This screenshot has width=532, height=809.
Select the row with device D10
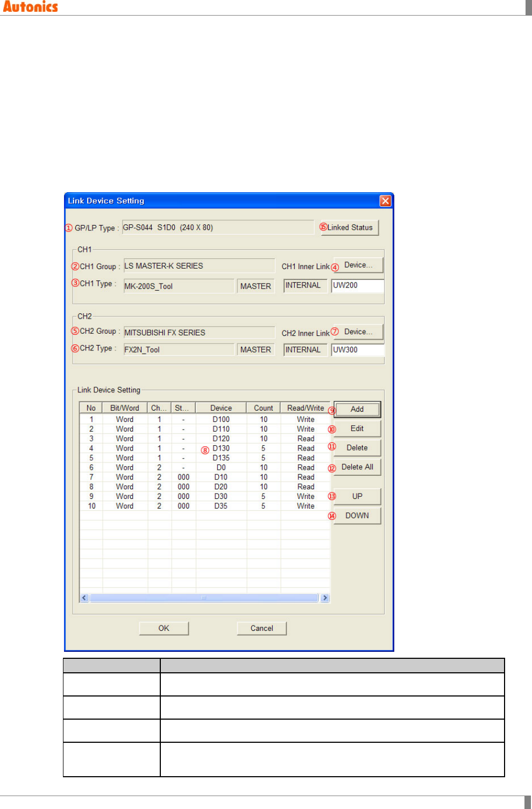point(204,477)
